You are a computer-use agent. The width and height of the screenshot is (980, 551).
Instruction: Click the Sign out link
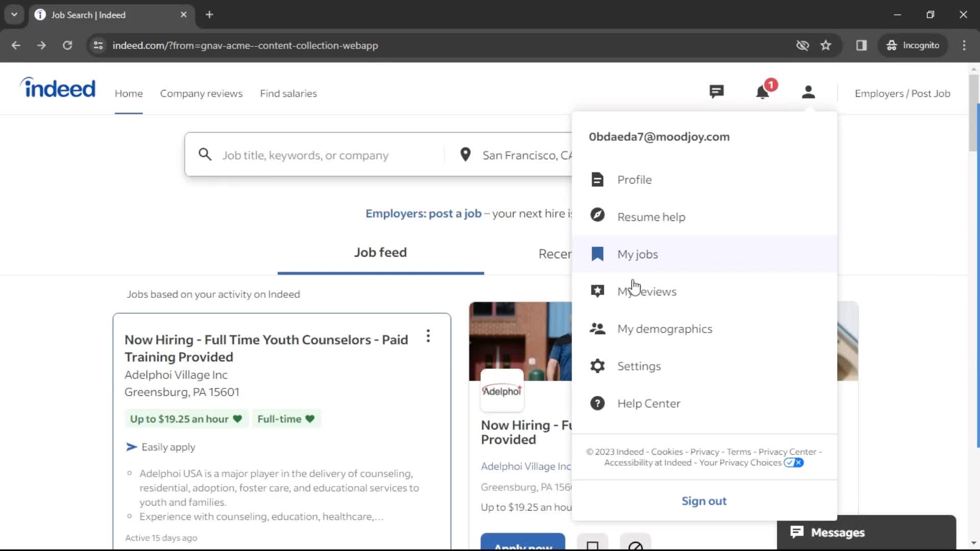pyautogui.click(x=704, y=500)
